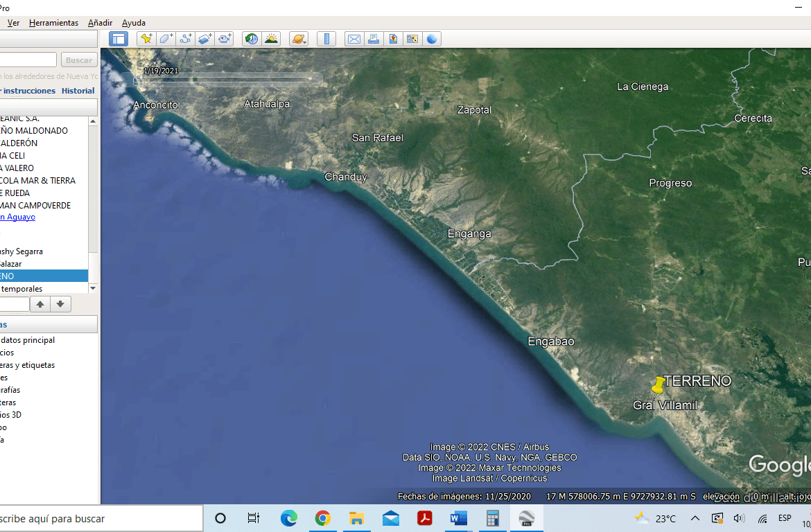Move selected place down with arrow button
This screenshot has width=811, height=532.
click(60, 304)
